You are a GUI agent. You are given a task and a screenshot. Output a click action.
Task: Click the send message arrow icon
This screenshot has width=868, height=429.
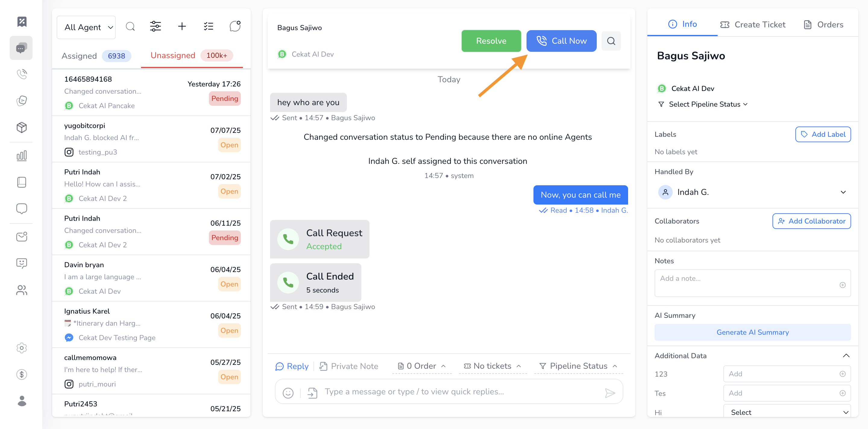pos(610,393)
